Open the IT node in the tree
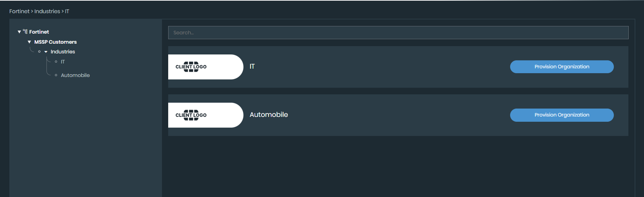 tap(63, 62)
